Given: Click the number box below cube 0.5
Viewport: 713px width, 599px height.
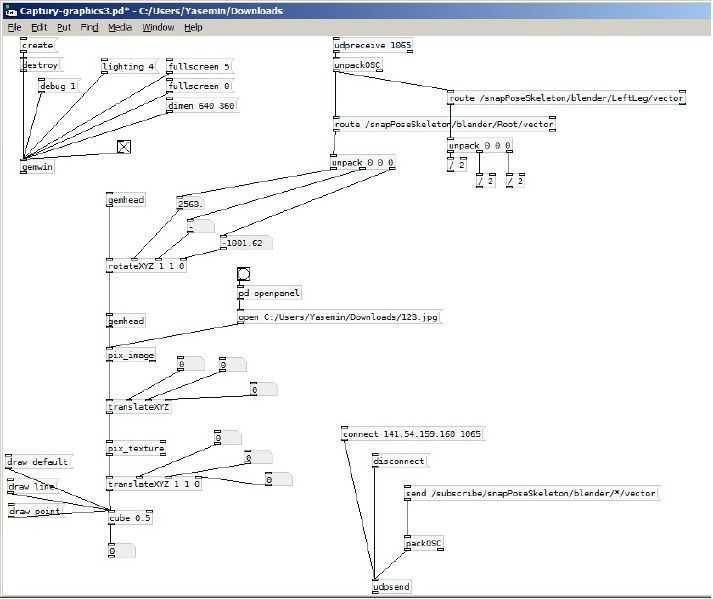Looking at the screenshot, I should pos(120,551).
